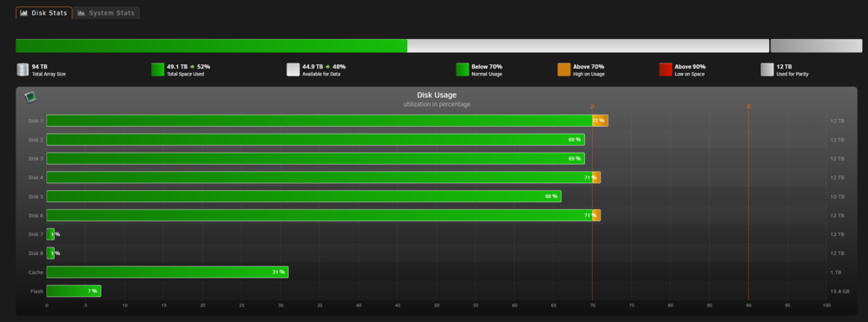This screenshot has width=868, height=322.
Task: Click the '15.4 GB' size for Flash
Action: (840, 291)
